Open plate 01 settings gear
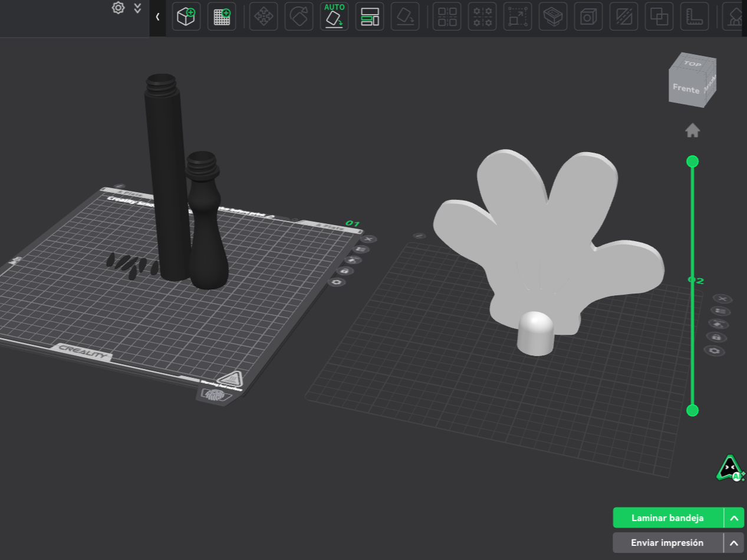747x560 pixels. click(x=337, y=282)
